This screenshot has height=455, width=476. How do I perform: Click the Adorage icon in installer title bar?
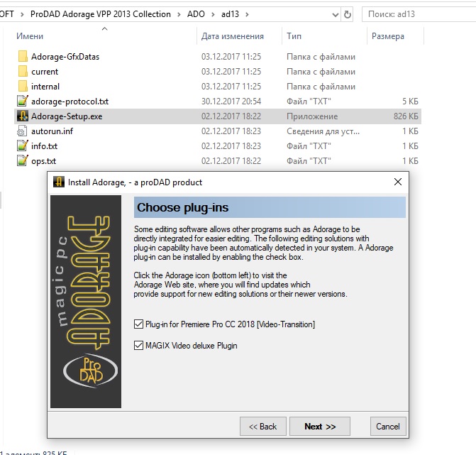pyautogui.click(x=59, y=182)
